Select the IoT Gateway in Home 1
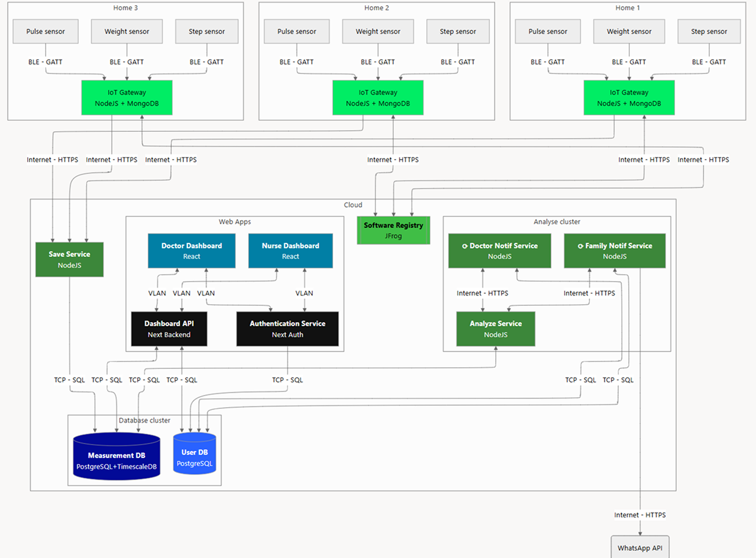 tap(629, 98)
